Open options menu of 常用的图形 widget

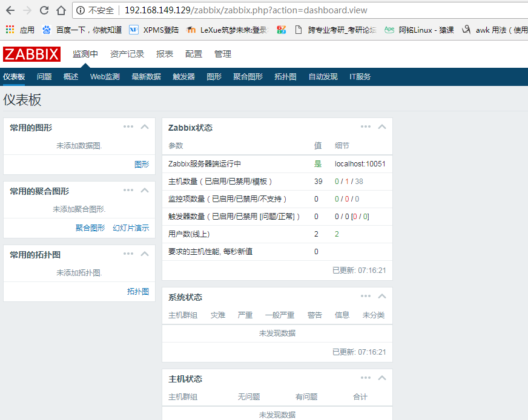tap(128, 126)
